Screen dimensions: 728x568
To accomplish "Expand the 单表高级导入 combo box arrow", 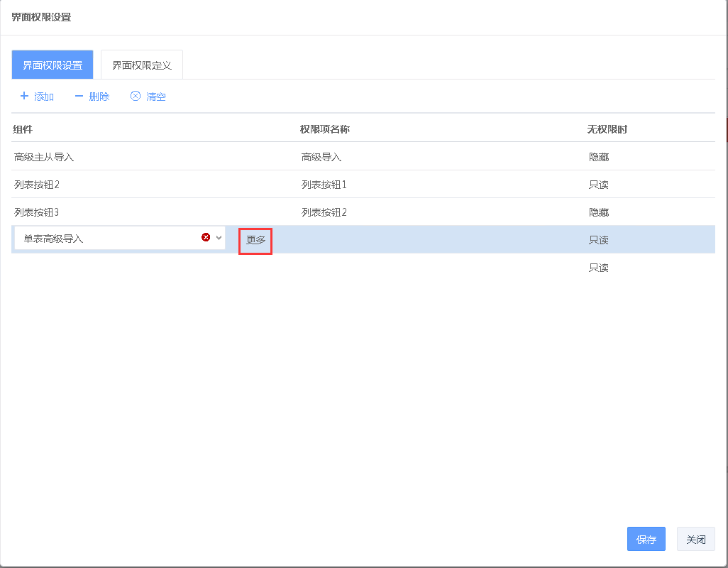I will click(219, 238).
